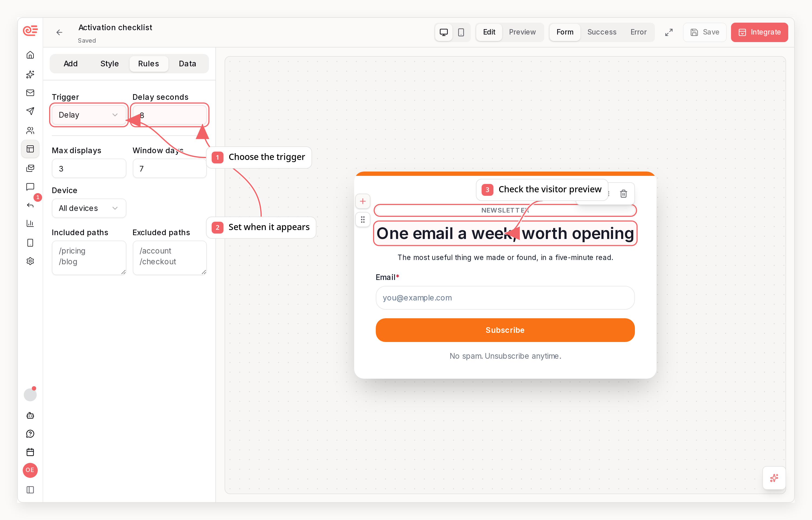The height and width of the screenshot is (520, 812).
Task: Show the Error state
Action: [x=638, y=32]
